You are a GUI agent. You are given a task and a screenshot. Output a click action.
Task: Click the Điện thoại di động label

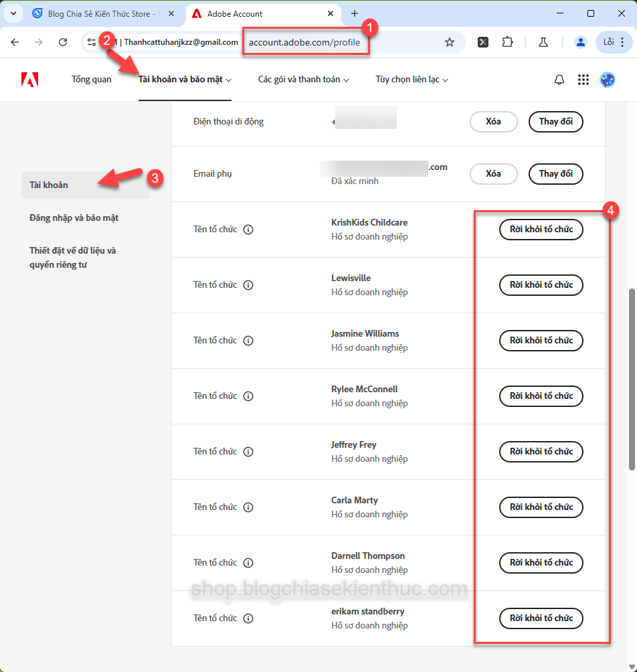click(x=228, y=122)
